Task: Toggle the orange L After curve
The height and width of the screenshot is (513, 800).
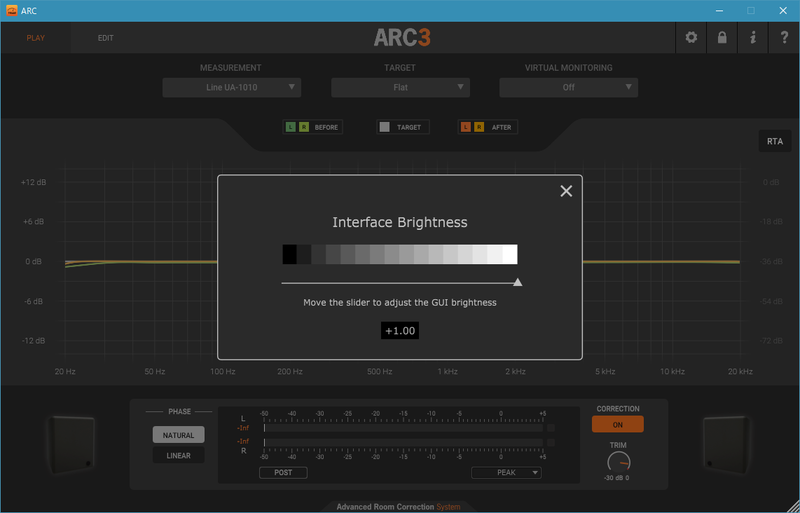Action: pyautogui.click(x=465, y=127)
